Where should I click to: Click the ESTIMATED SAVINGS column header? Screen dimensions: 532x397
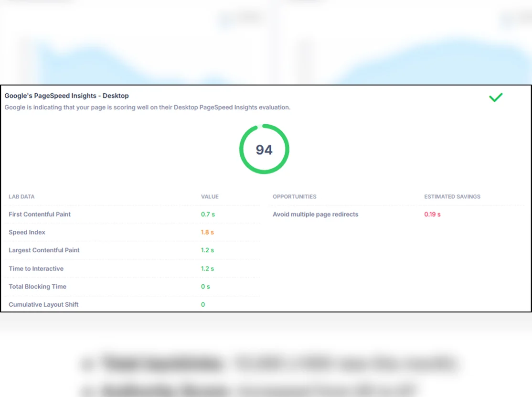452,197
